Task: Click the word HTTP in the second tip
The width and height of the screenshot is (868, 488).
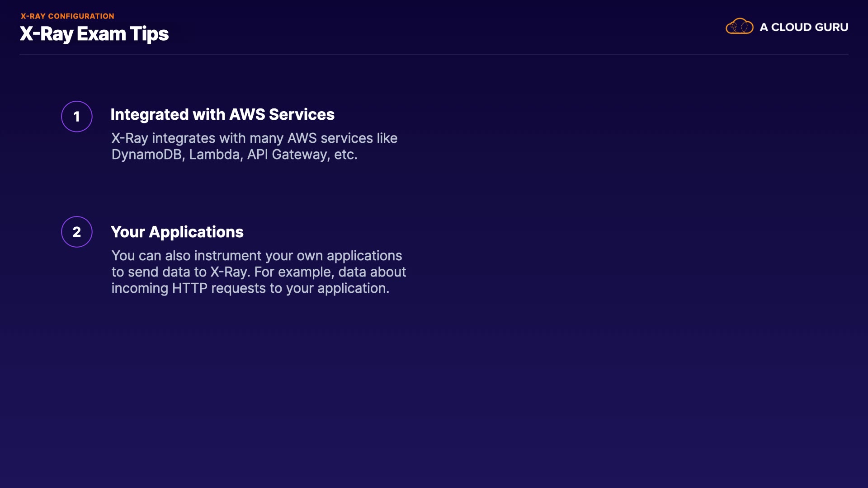Action: [189, 288]
